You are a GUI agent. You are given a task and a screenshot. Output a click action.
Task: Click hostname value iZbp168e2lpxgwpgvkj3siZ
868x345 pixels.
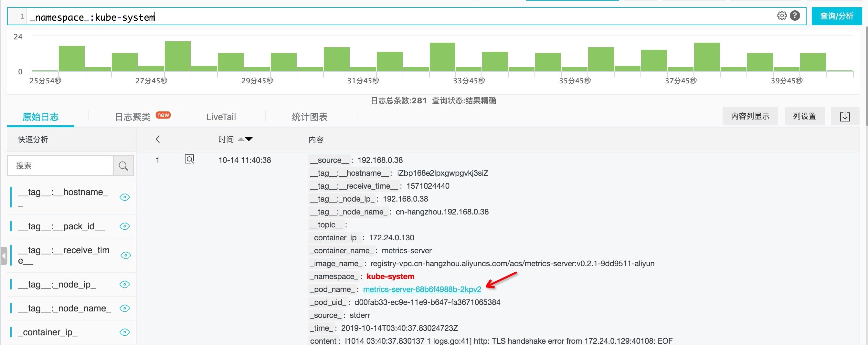click(443, 173)
